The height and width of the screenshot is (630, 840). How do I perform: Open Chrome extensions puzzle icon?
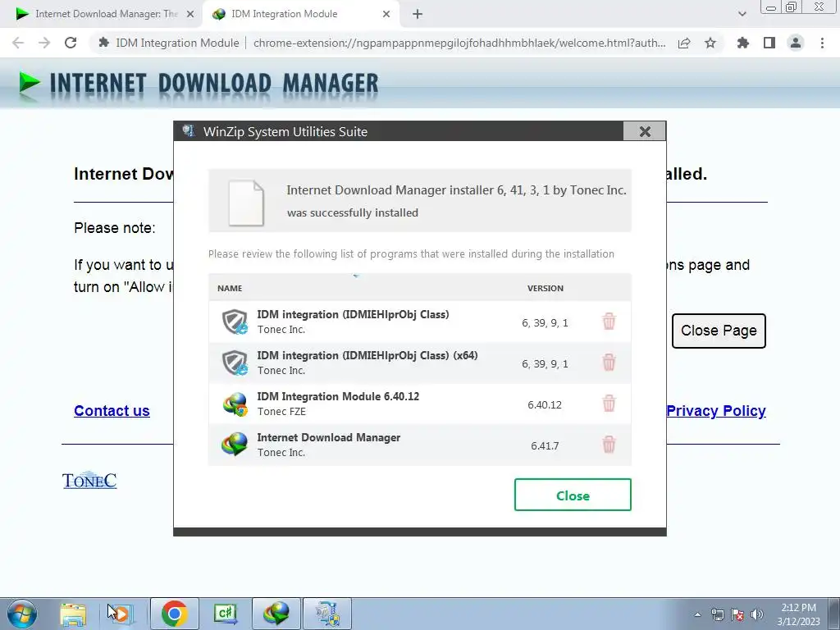(x=742, y=43)
